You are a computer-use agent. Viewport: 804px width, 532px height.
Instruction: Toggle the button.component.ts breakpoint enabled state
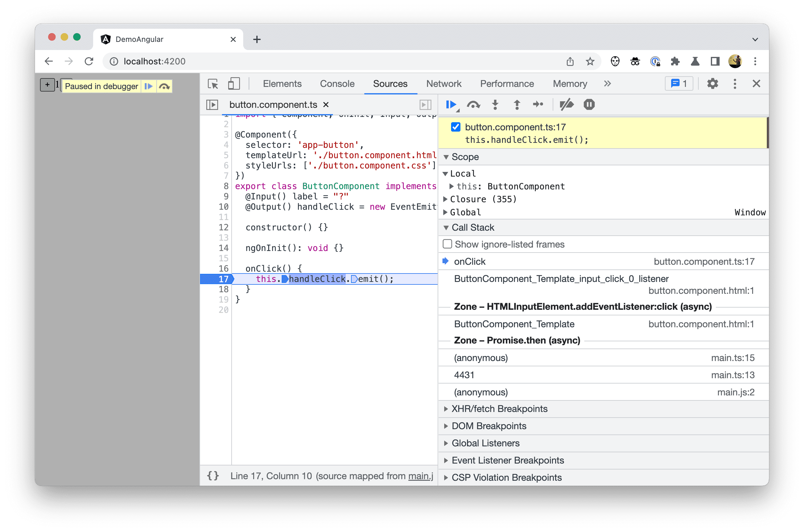[453, 127]
